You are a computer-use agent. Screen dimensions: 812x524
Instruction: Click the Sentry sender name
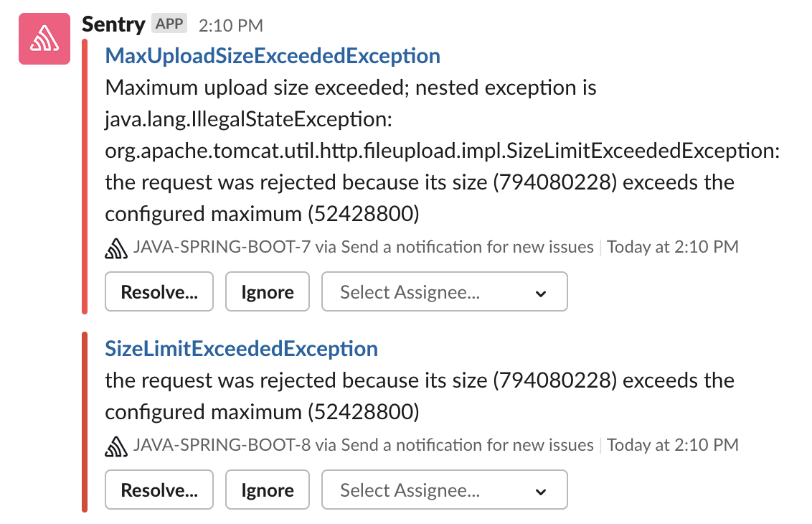113,24
